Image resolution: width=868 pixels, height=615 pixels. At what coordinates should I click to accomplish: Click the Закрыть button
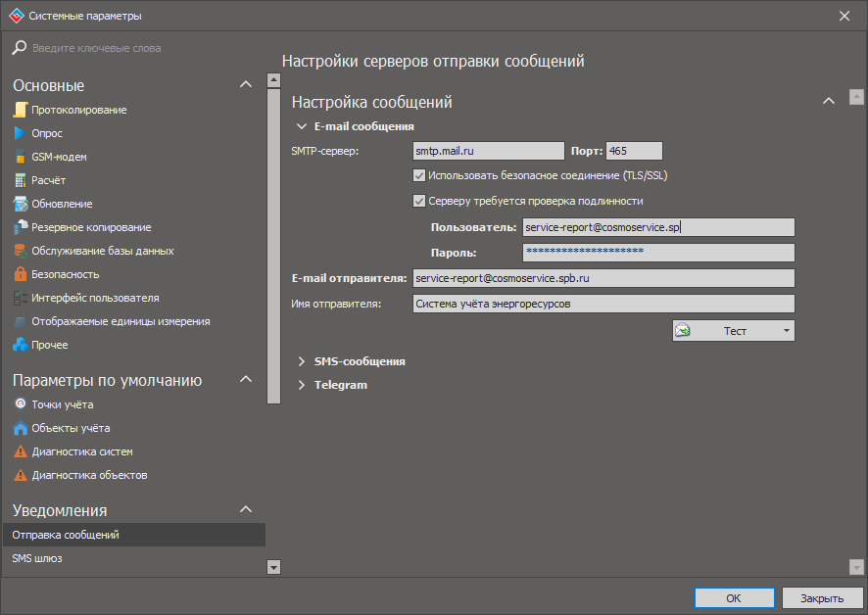tap(822, 597)
